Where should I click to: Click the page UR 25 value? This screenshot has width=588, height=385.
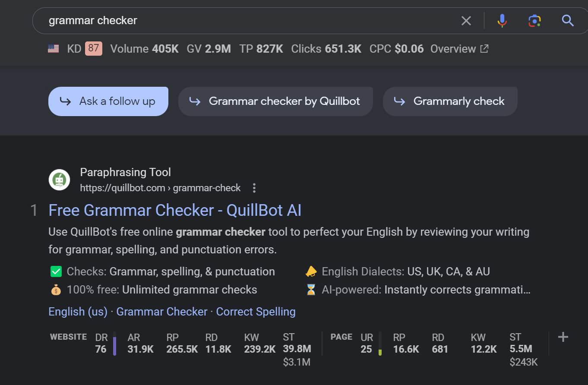point(366,349)
